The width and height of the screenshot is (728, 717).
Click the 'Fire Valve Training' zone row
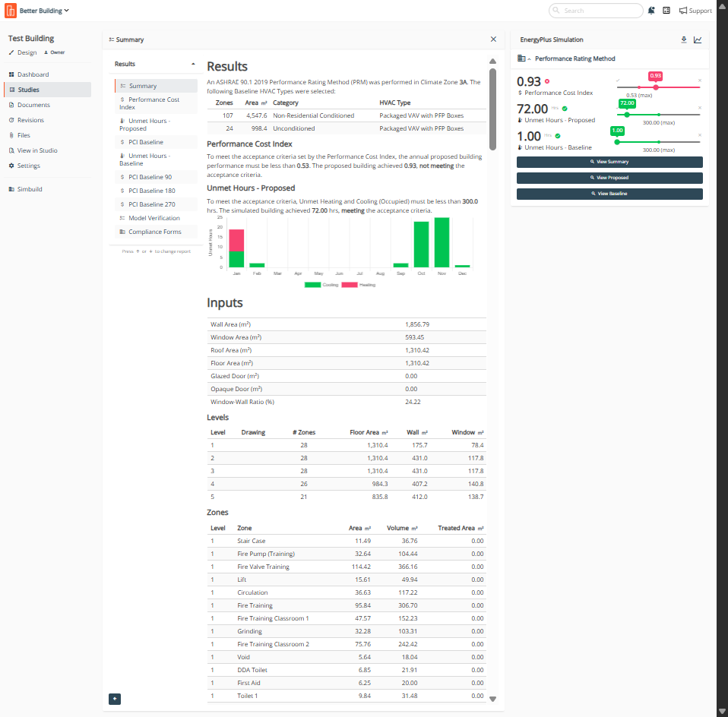[347, 567]
